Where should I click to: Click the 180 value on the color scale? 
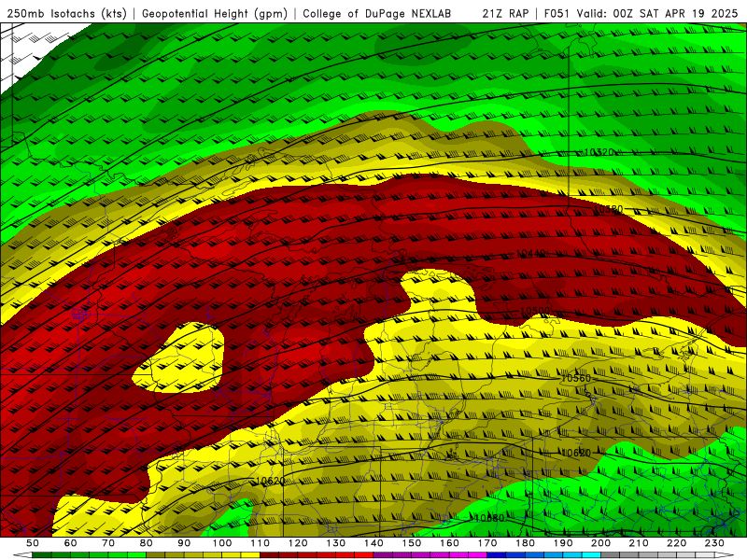pyautogui.click(x=525, y=543)
